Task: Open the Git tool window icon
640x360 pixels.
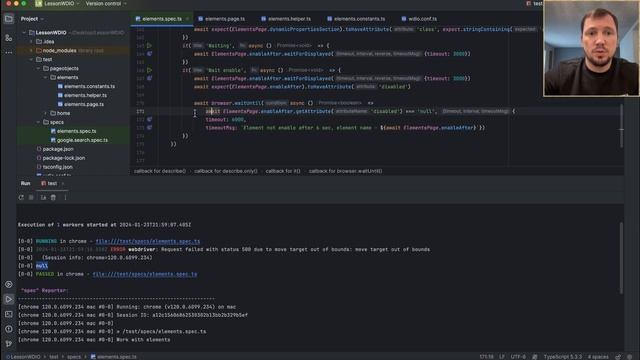Action: click(x=9, y=344)
